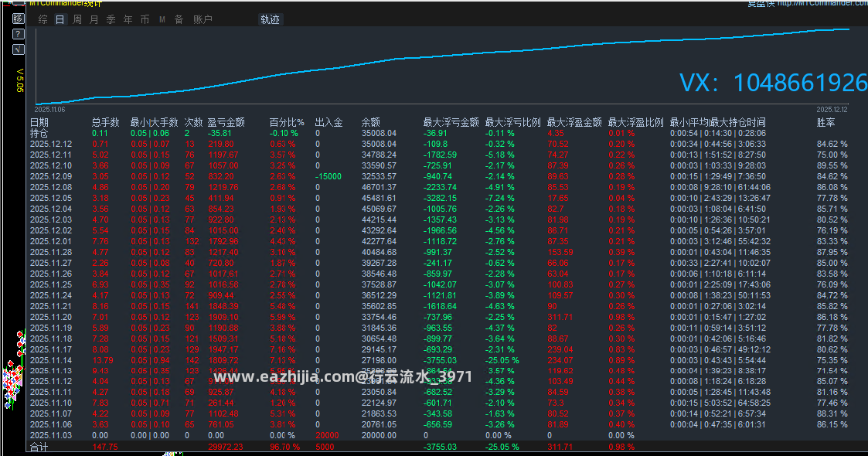868x456 pixels.
Task: Click total percentage 96.70 %
Action: coord(285,447)
